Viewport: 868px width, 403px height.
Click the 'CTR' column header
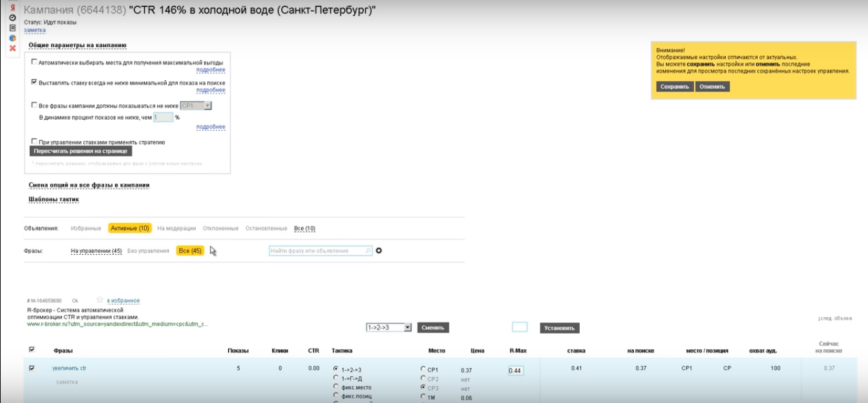tap(313, 351)
